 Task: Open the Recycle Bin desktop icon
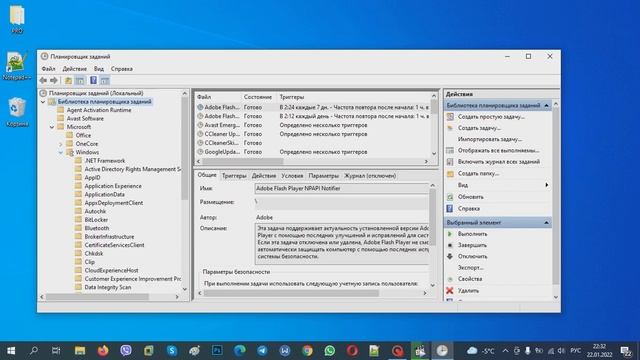(x=17, y=111)
